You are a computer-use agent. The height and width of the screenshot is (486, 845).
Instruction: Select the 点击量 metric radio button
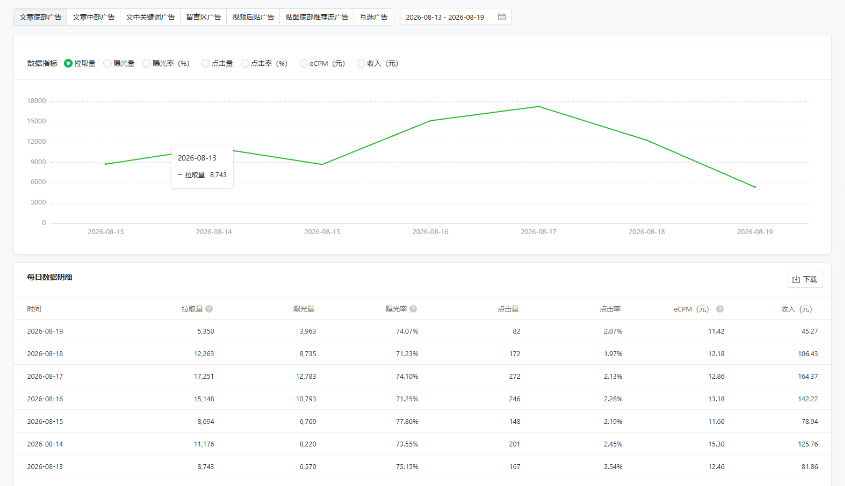coord(205,64)
